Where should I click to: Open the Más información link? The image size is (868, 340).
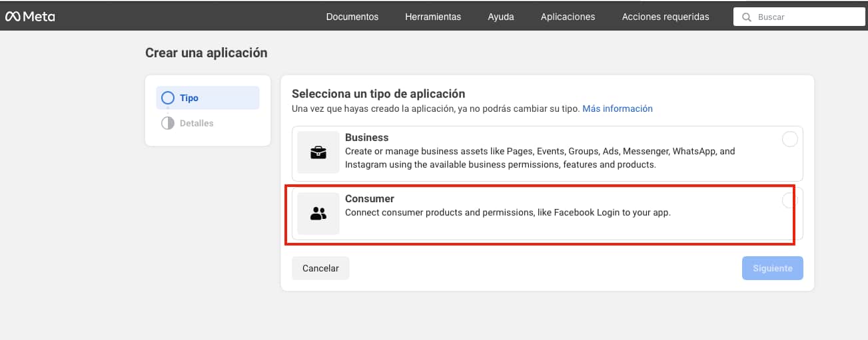tap(618, 108)
